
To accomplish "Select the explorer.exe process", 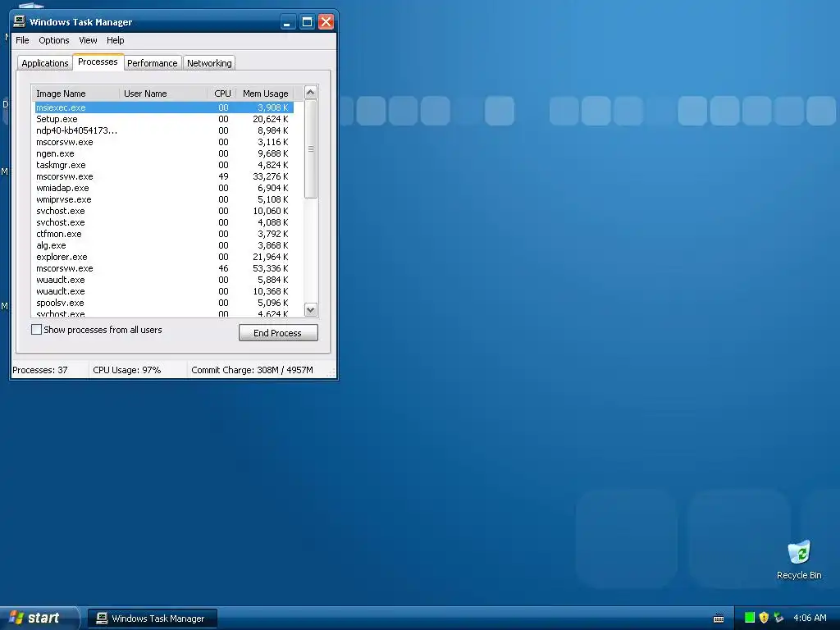I will click(164, 257).
